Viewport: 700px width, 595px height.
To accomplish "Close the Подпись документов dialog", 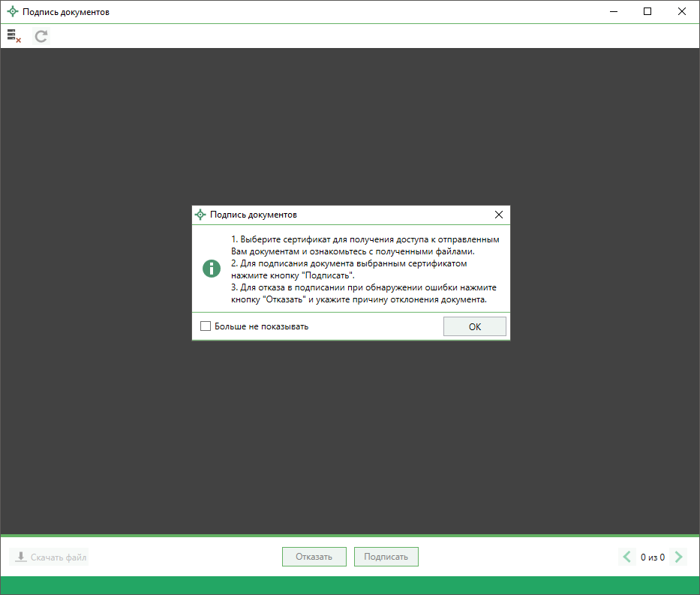I will tap(499, 215).
